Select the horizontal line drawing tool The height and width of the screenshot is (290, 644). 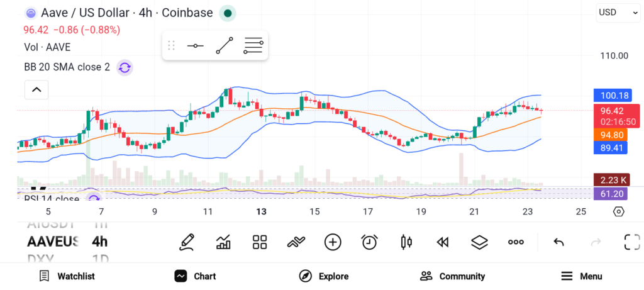tap(195, 45)
